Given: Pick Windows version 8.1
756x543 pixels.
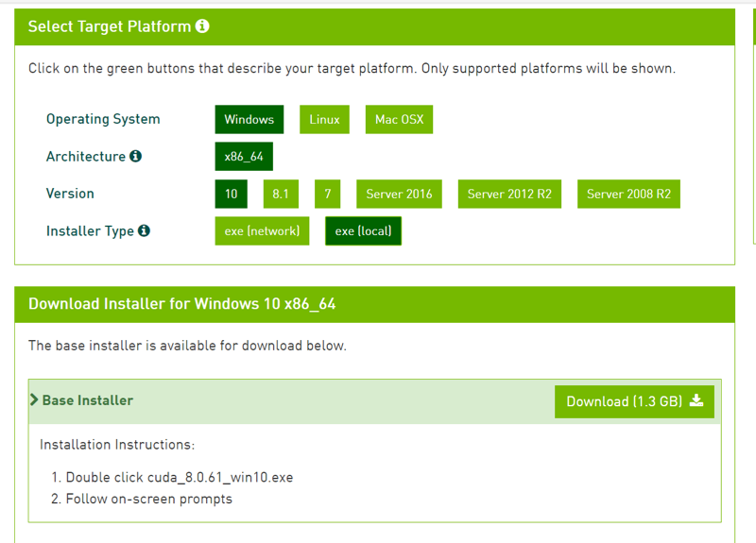Looking at the screenshot, I should coord(281,194).
